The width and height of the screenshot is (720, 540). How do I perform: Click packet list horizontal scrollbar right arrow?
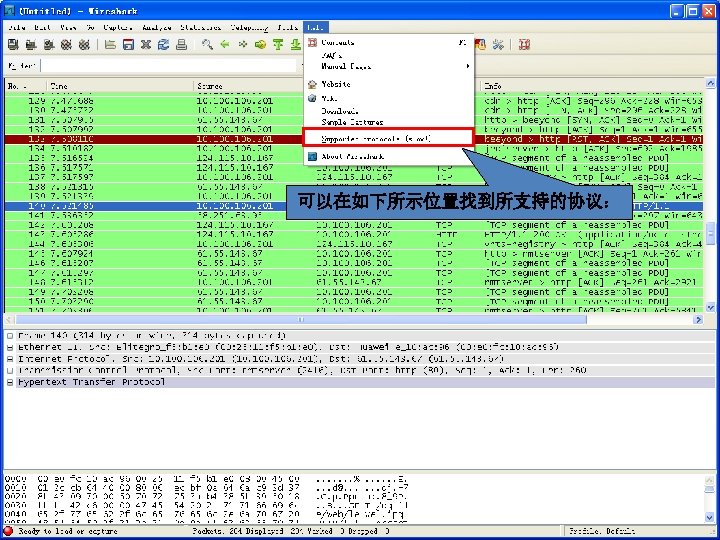pyautogui.click(x=698, y=319)
